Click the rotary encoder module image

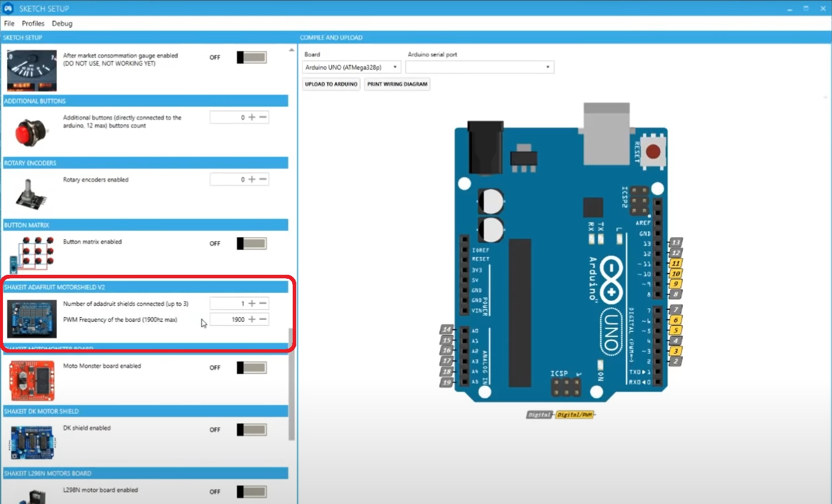point(31,194)
